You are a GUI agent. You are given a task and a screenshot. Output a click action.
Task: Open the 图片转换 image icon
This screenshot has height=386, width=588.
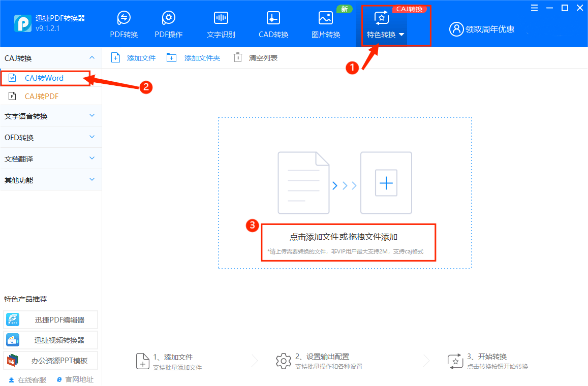(x=325, y=18)
